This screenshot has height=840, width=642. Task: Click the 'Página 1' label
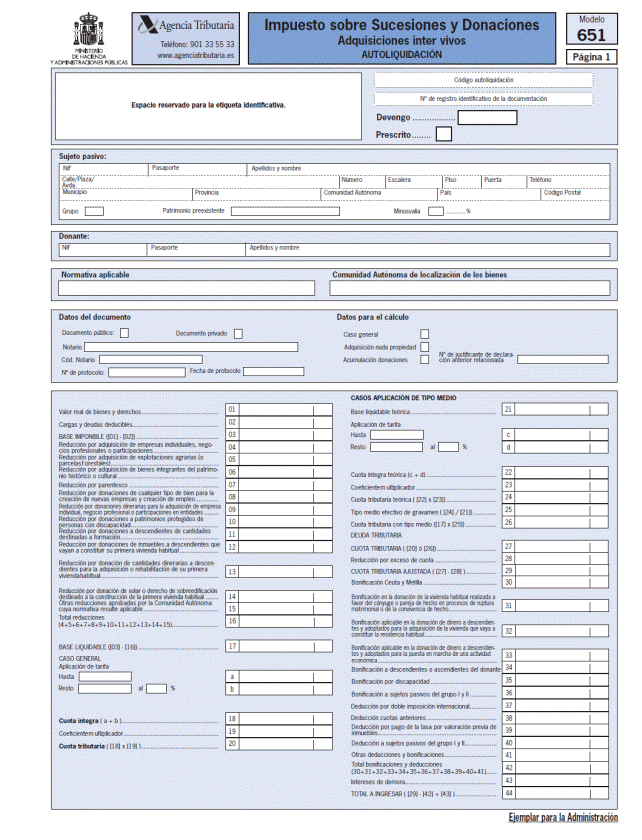pyautogui.click(x=592, y=57)
